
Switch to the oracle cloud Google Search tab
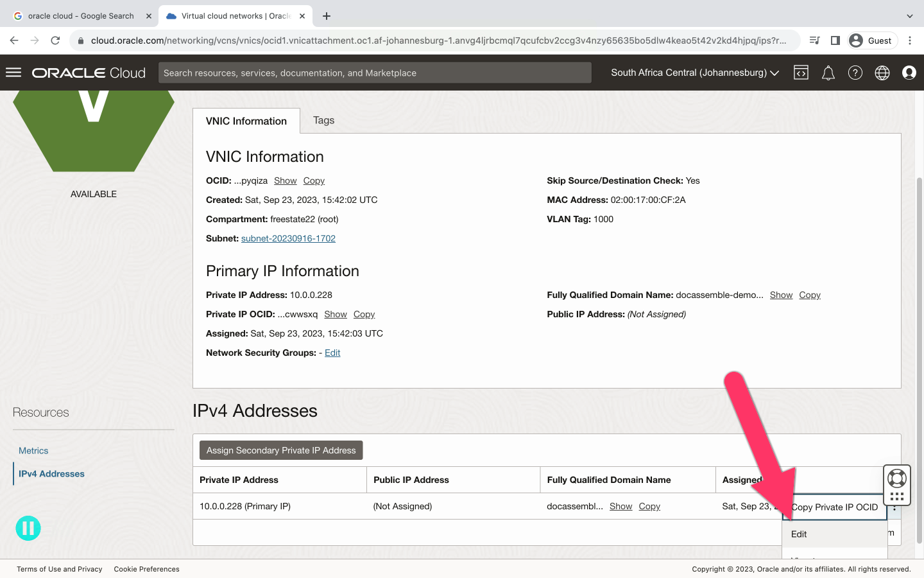[x=80, y=16]
